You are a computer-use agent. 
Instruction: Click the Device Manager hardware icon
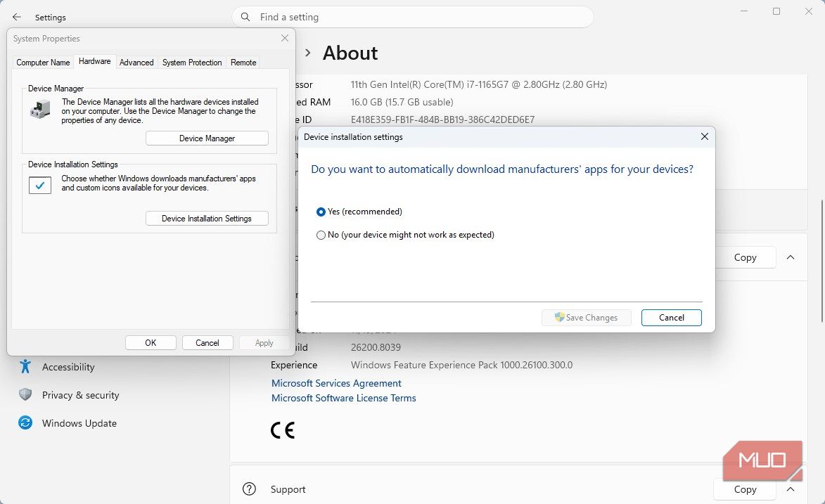click(x=40, y=110)
